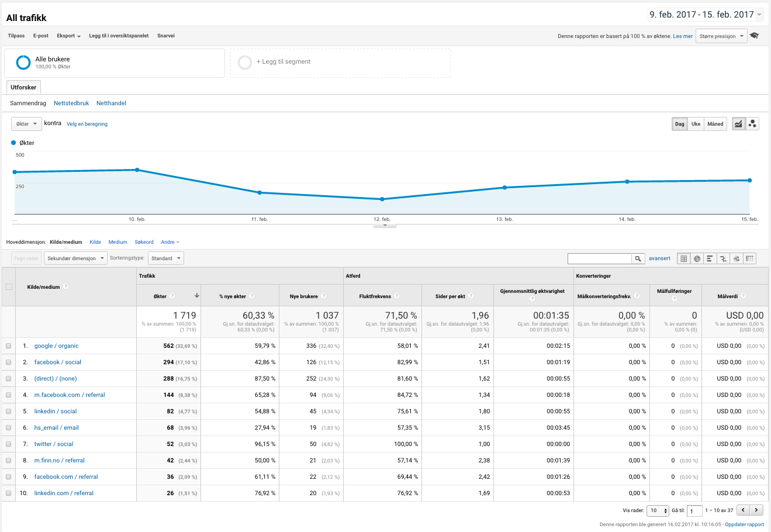Open the Økter metric dropdown above chart
Viewport: 771px width, 532px height.
(x=26, y=124)
